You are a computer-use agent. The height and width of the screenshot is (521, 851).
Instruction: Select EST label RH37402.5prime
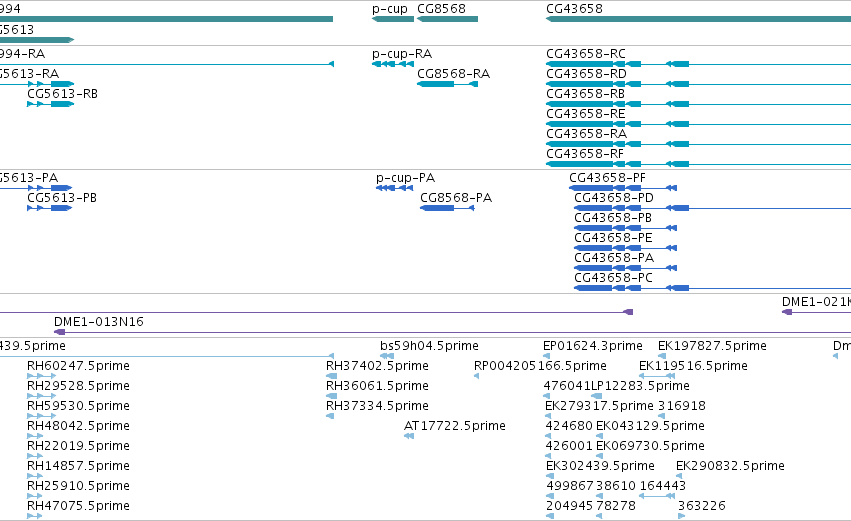(377, 366)
